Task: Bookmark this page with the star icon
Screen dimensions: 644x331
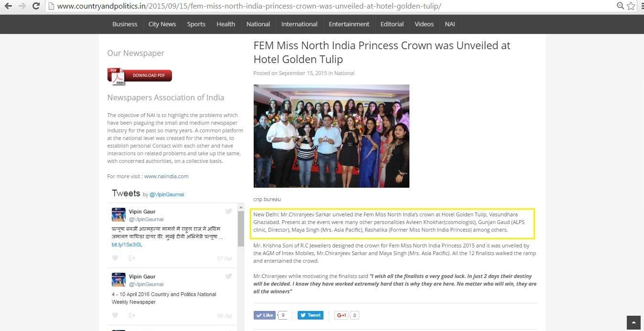Action: (632, 6)
